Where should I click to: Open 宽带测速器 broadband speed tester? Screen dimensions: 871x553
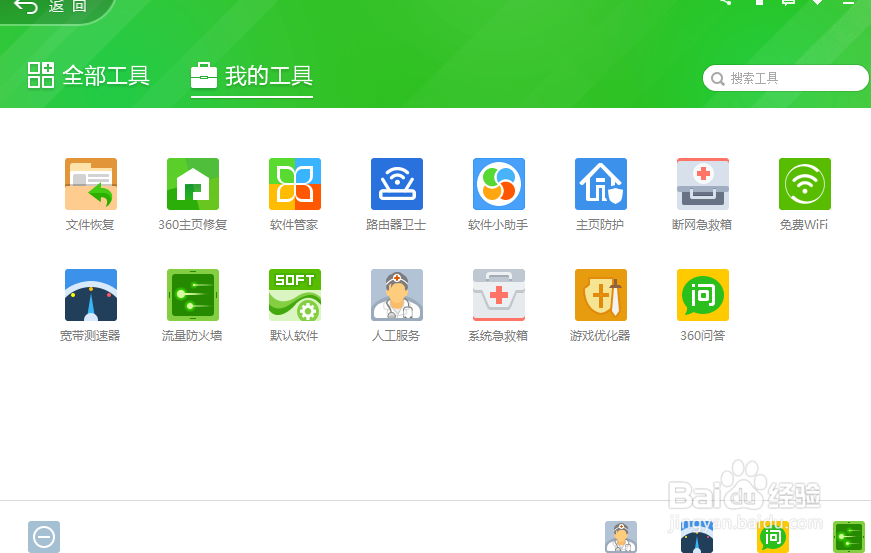[91, 295]
